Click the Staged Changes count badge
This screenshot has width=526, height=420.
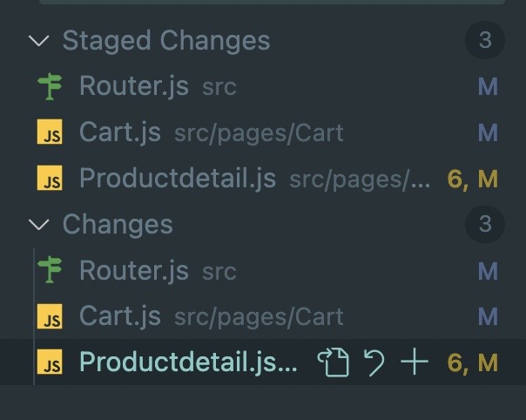pyautogui.click(x=485, y=40)
